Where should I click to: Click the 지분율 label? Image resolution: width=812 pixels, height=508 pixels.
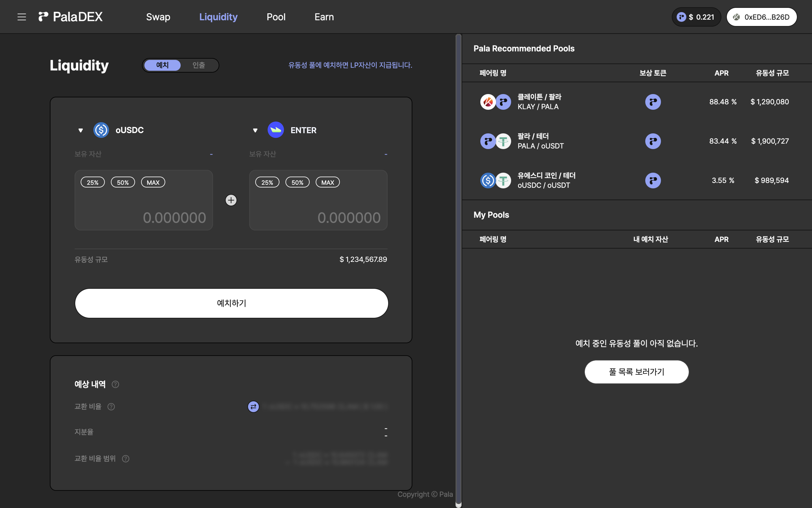[x=84, y=432]
